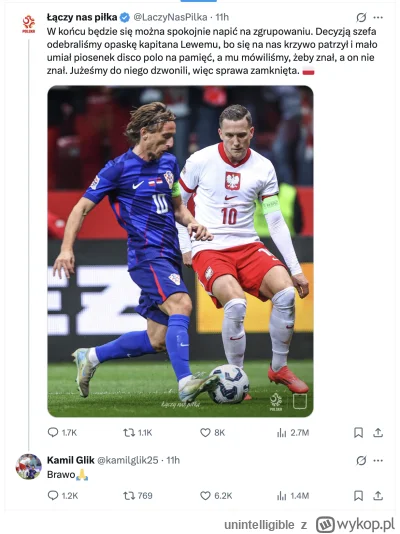Reply to Kamil Glik's comment

(53, 495)
